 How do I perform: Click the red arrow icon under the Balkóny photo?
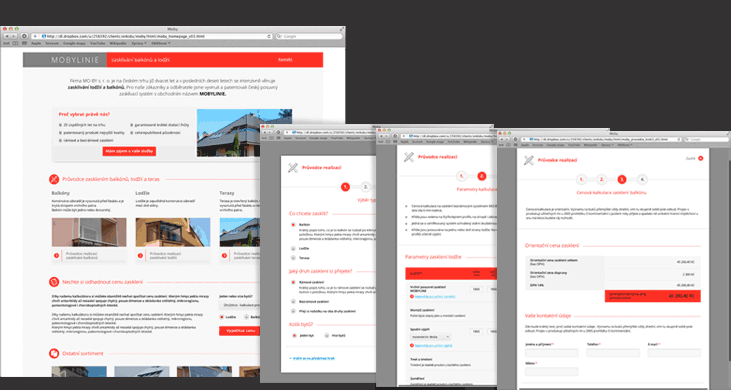click(x=56, y=255)
